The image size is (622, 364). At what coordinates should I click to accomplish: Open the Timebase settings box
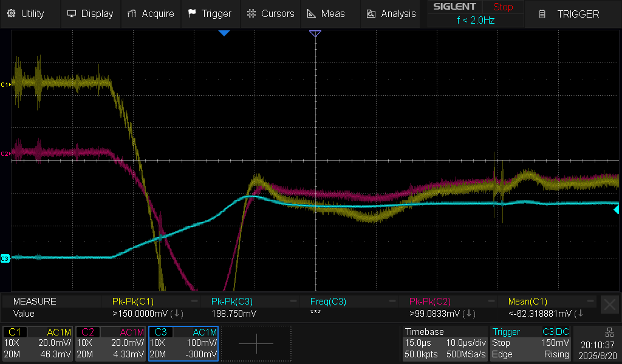pos(445,343)
